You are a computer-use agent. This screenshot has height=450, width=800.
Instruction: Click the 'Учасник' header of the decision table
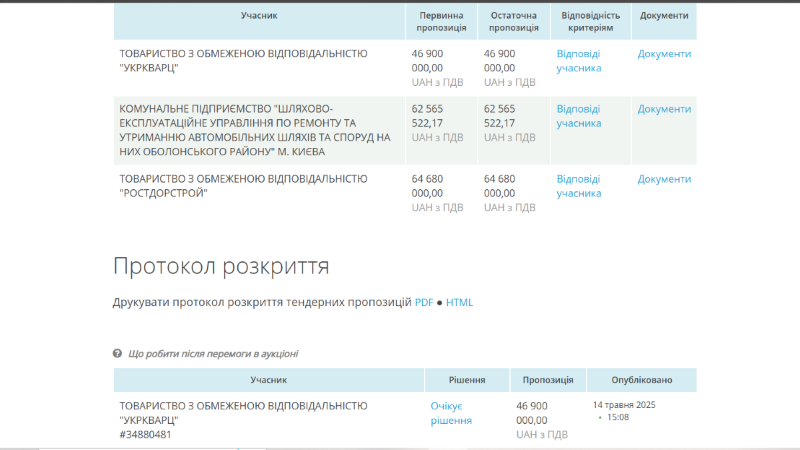click(268, 380)
